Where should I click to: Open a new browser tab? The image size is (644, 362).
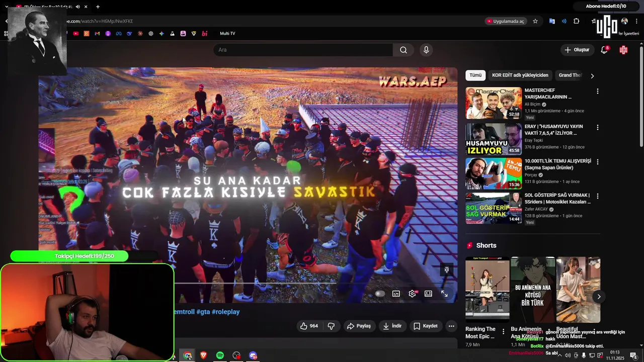coord(98,7)
